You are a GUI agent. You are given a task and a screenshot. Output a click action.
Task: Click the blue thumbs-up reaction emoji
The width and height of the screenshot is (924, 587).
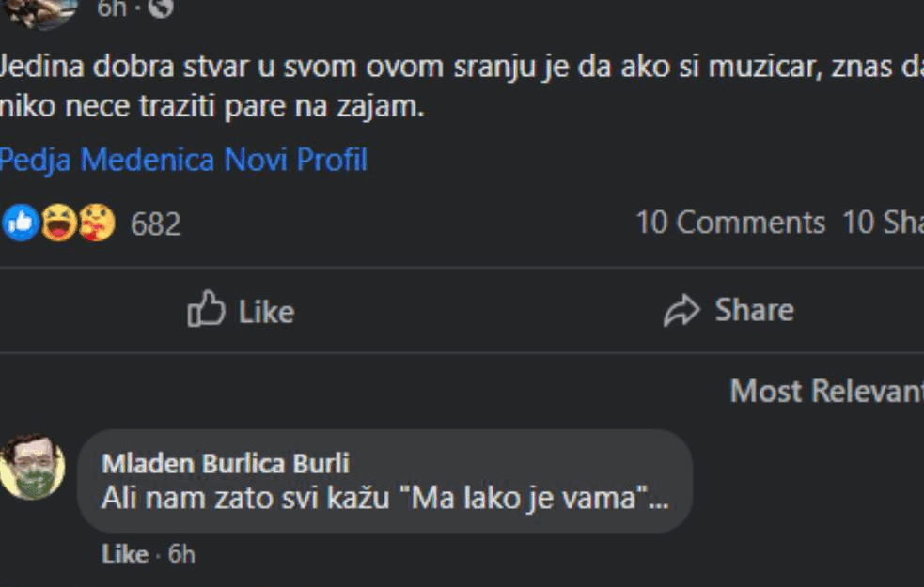[x=19, y=223]
